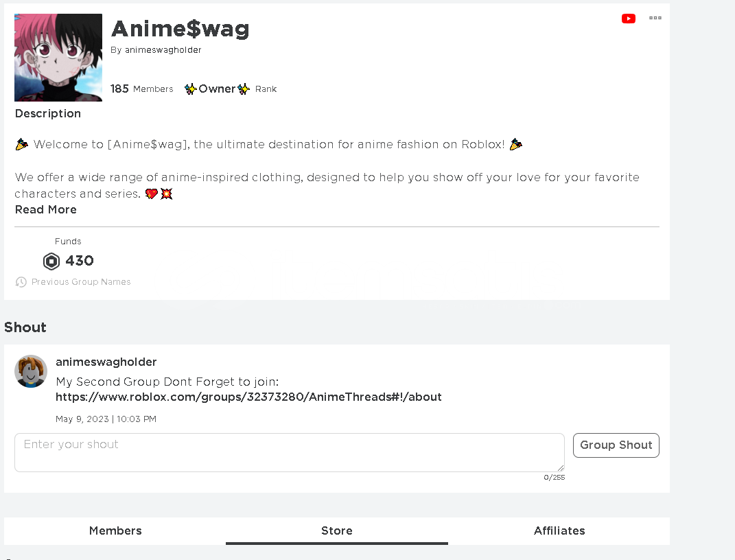Click the sparkle emoji after Owner

click(x=243, y=89)
